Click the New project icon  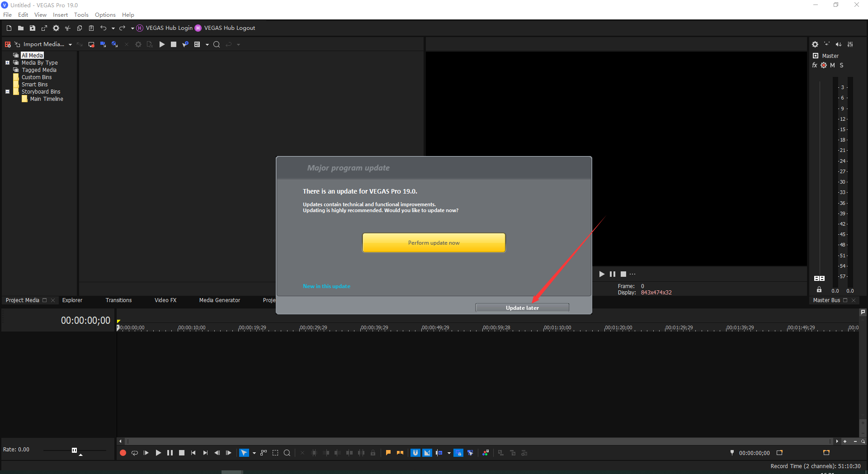pyautogui.click(x=9, y=28)
